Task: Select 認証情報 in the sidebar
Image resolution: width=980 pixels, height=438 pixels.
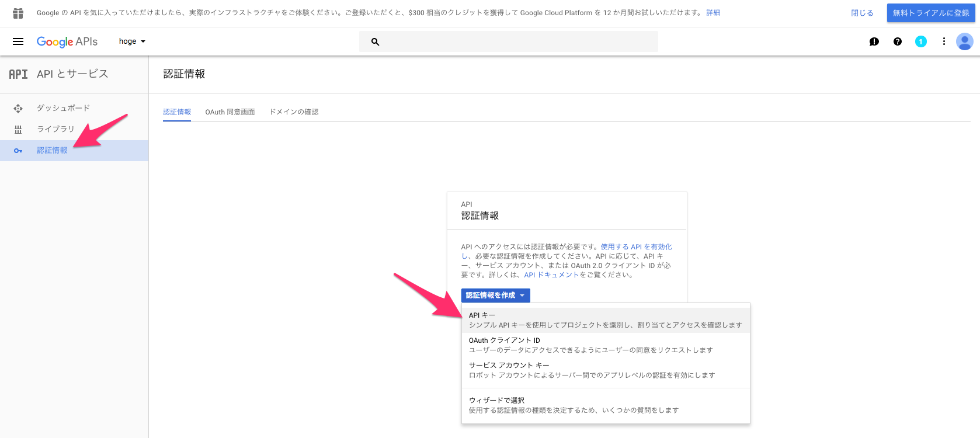Action: (74, 151)
